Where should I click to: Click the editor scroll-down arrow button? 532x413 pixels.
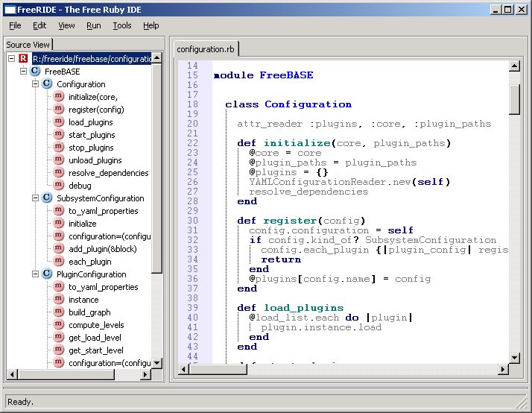pos(514,358)
